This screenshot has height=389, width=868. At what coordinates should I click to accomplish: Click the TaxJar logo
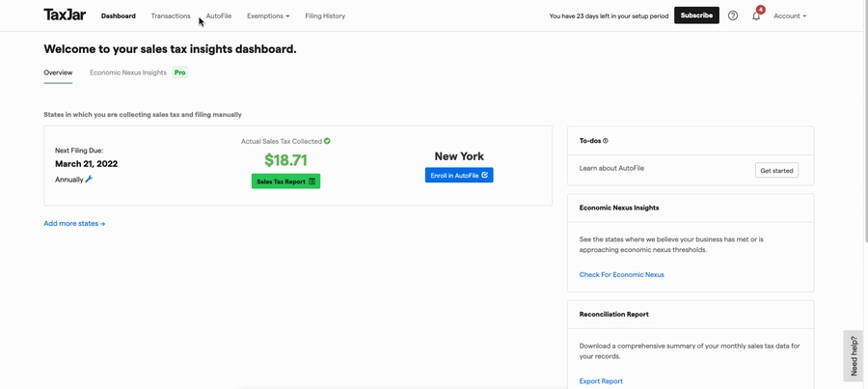click(64, 15)
